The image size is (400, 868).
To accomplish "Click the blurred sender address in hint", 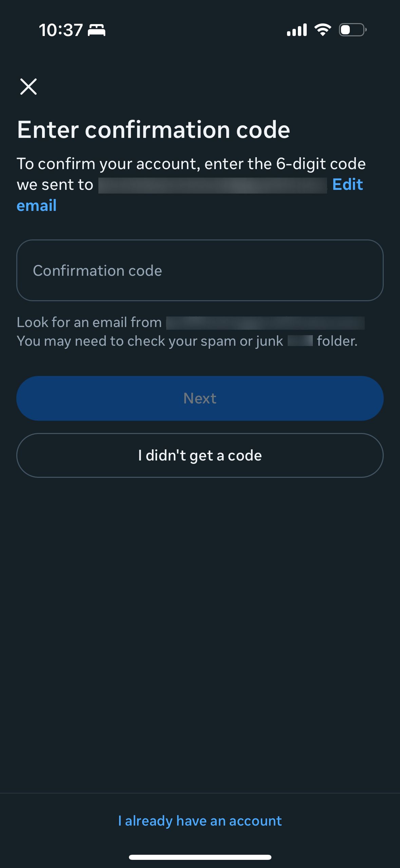I will click(265, 323).
